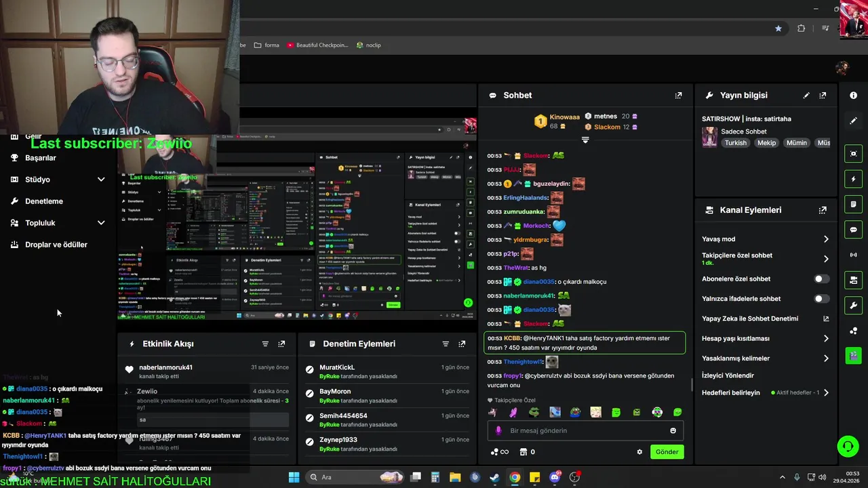This screenshot has width=868, height=488.
Task: Click the Mekip tag
Action: coord(766,143)
